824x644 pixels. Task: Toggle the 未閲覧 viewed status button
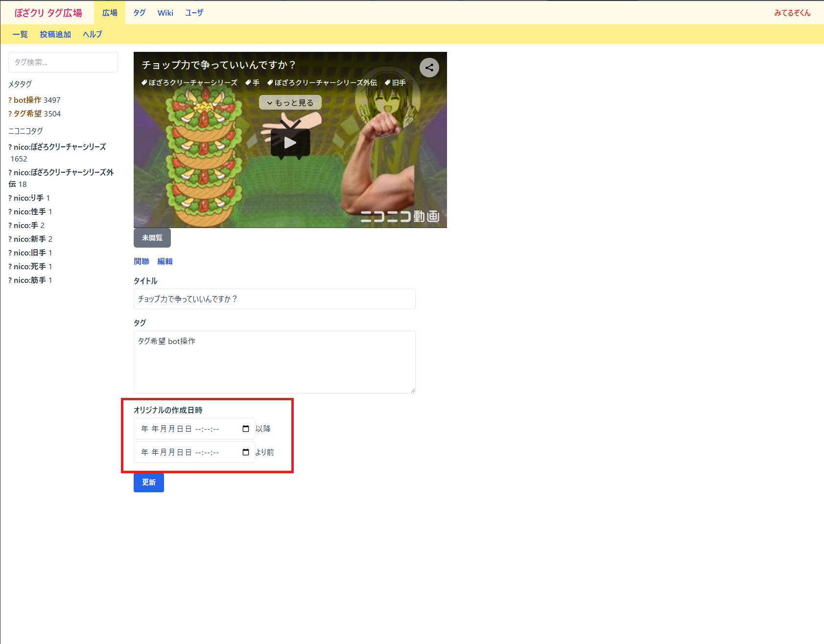pyautogui.click(x=152, y=238)
